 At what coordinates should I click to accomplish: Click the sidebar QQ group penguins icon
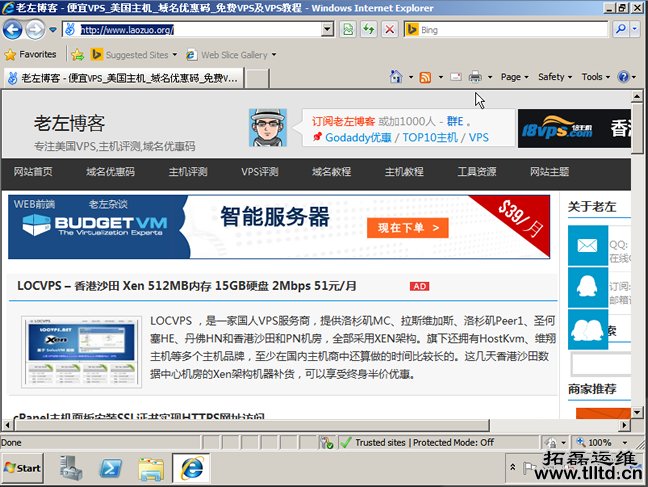pyautogui.click(x=588, y=329)
